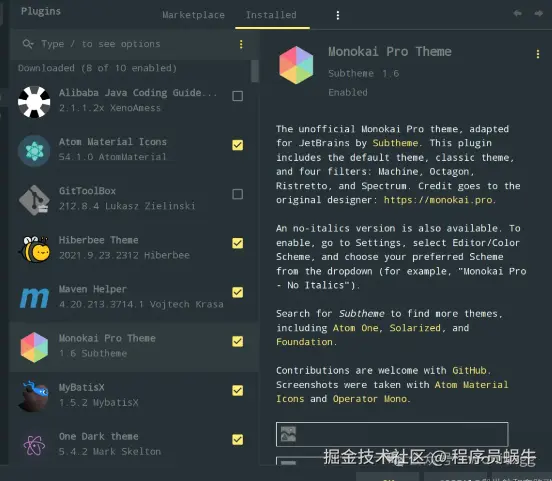The width and height of the screenshot is (552, 481).
Task: Open search options three-dot menu
Action: tap(241, 44)
